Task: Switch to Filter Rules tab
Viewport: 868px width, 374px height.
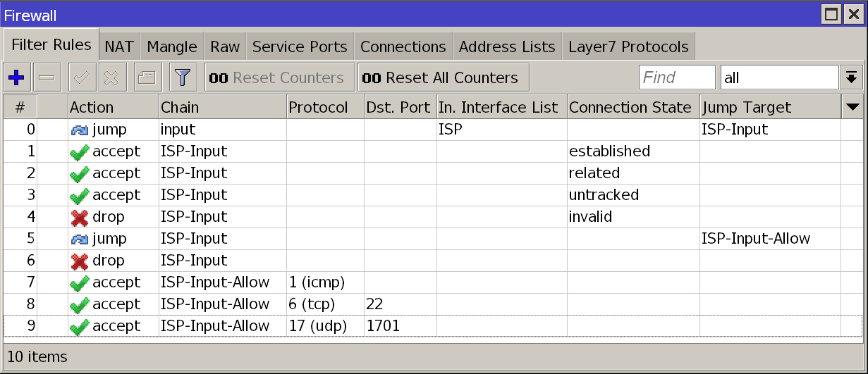Action: [x=51, y=45]
